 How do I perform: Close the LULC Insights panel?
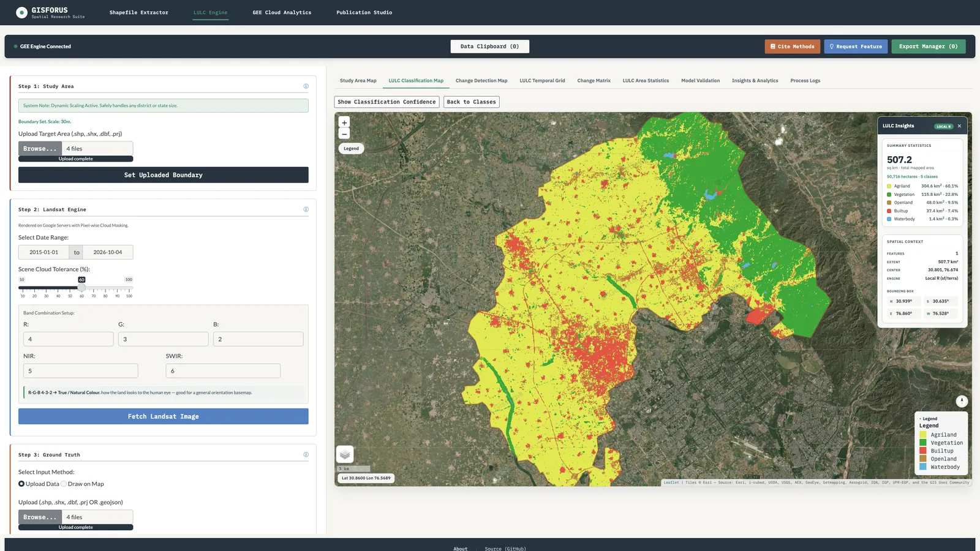959,126
